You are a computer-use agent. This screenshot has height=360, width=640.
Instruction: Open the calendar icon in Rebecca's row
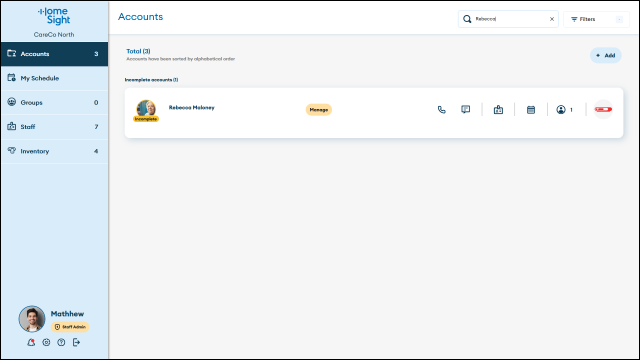click(x=531, y=110)
